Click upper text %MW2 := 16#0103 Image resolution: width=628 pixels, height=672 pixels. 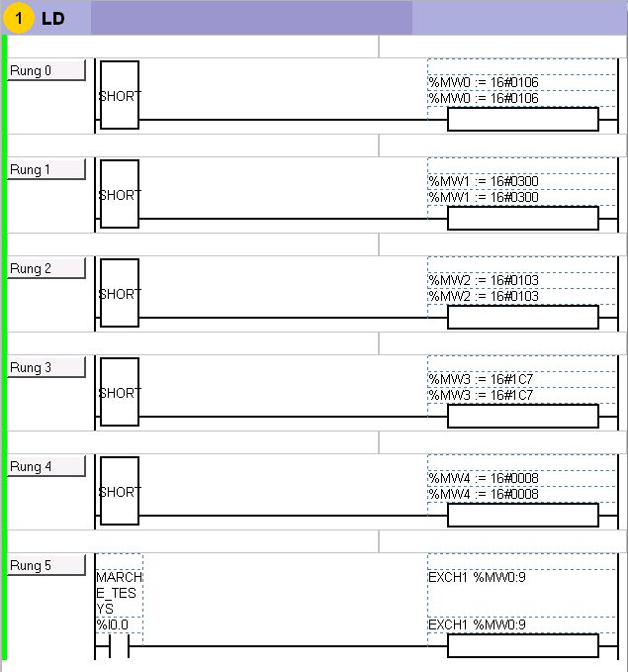tap(484, 280)
